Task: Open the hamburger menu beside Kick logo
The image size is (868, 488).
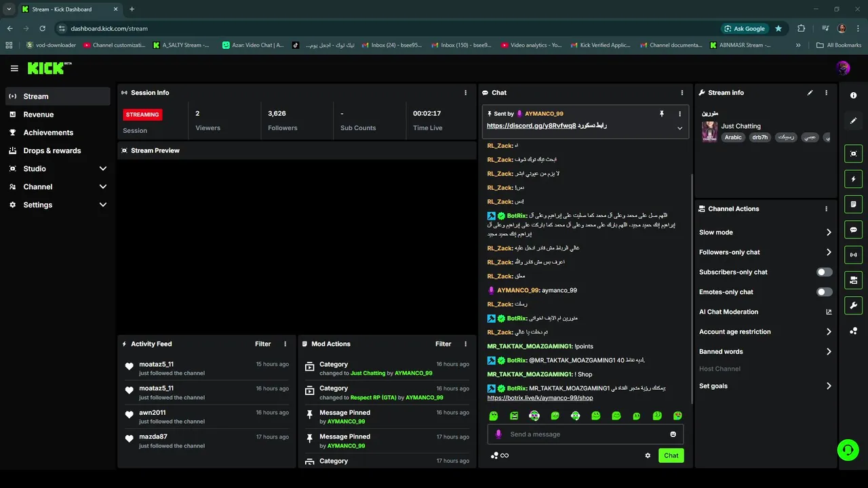Action: [x=14, y=68]
